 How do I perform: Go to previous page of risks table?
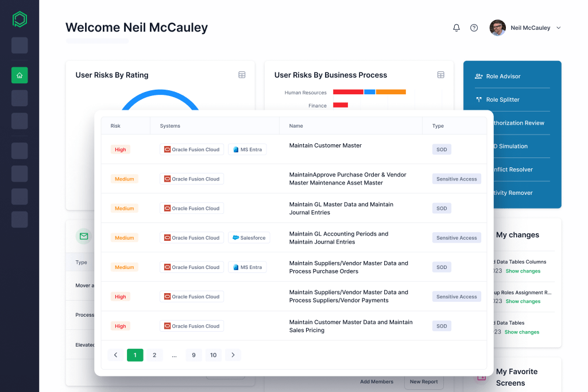tap(115, 355)
